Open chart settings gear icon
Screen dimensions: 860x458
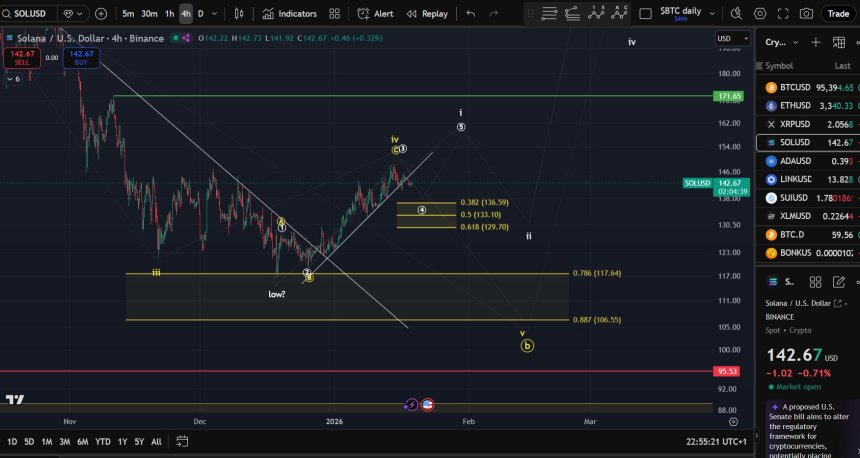760,14
